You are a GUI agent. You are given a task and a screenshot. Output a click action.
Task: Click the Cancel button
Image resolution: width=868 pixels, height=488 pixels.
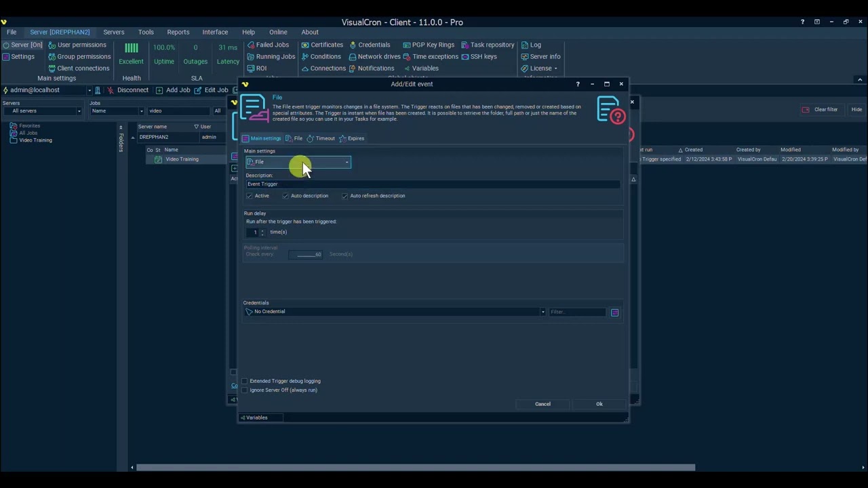pyautogui.click(x=542, y=404)
